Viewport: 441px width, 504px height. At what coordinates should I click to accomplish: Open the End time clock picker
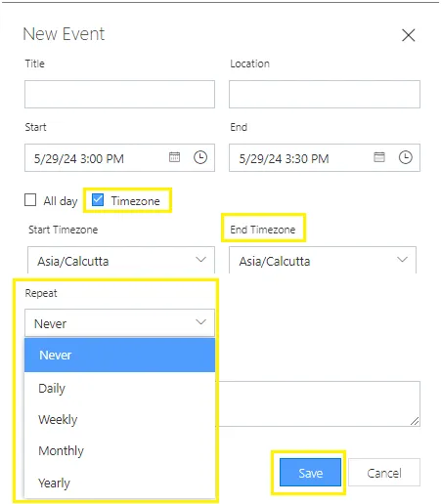[x=405, y=157]
